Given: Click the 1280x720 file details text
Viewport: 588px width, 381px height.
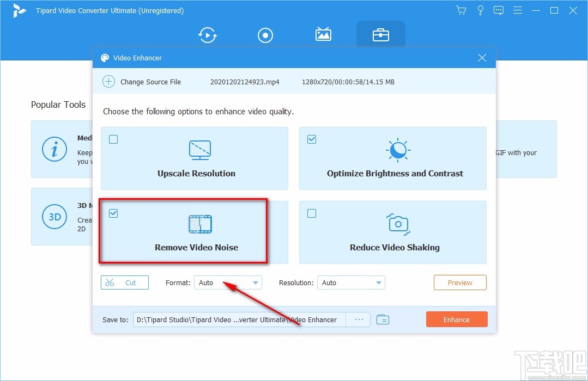Looking at the screenshot, I should click(x=348, y=82).
